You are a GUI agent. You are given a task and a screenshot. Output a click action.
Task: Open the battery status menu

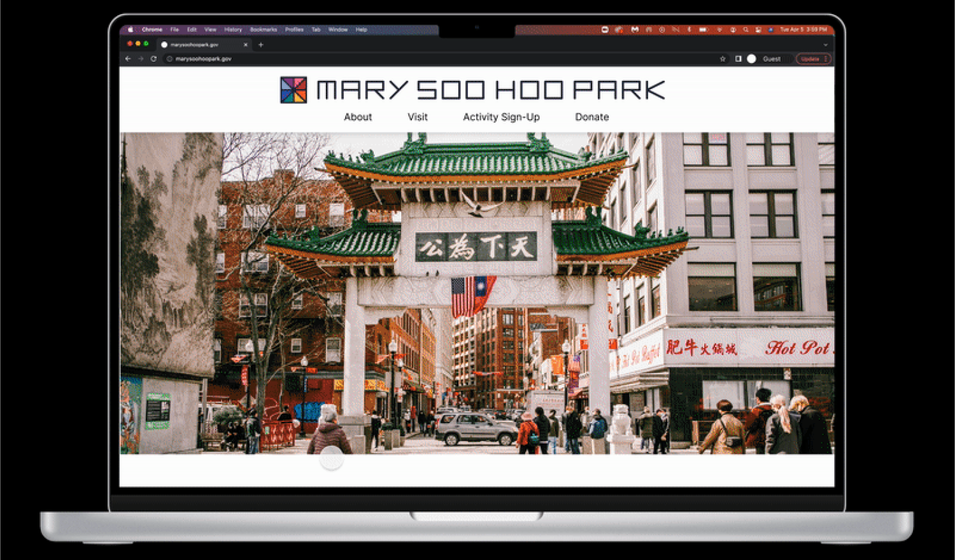(704, 29)
